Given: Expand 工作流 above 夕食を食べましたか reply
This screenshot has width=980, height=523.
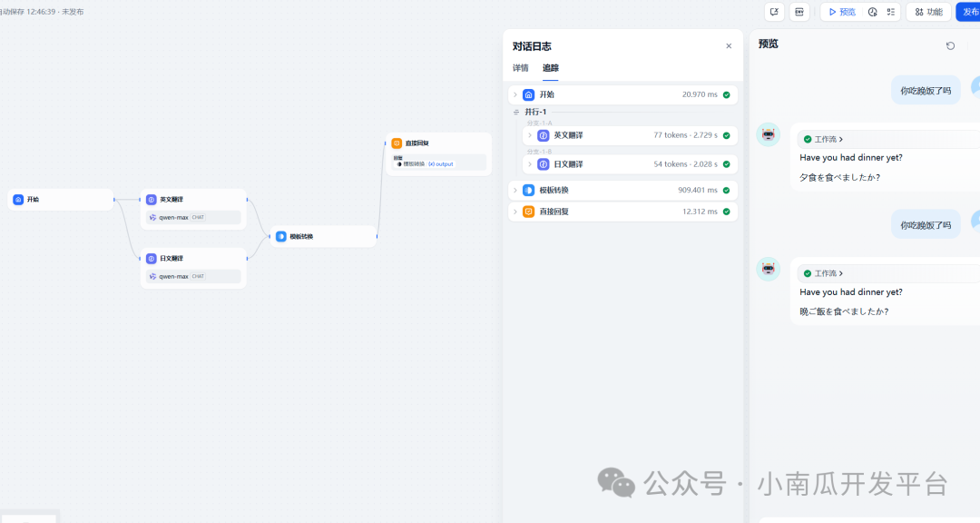Looking at the screenshot, I should pyautogui.click(x=823, y=139).
